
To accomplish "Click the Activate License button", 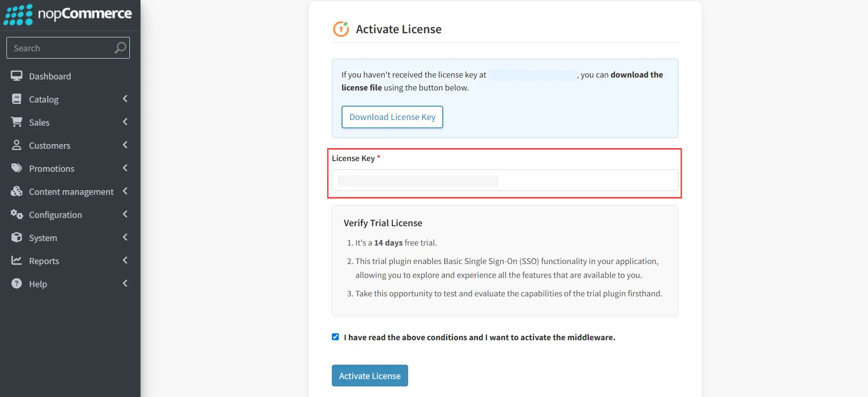I will (x=370, y=376).
